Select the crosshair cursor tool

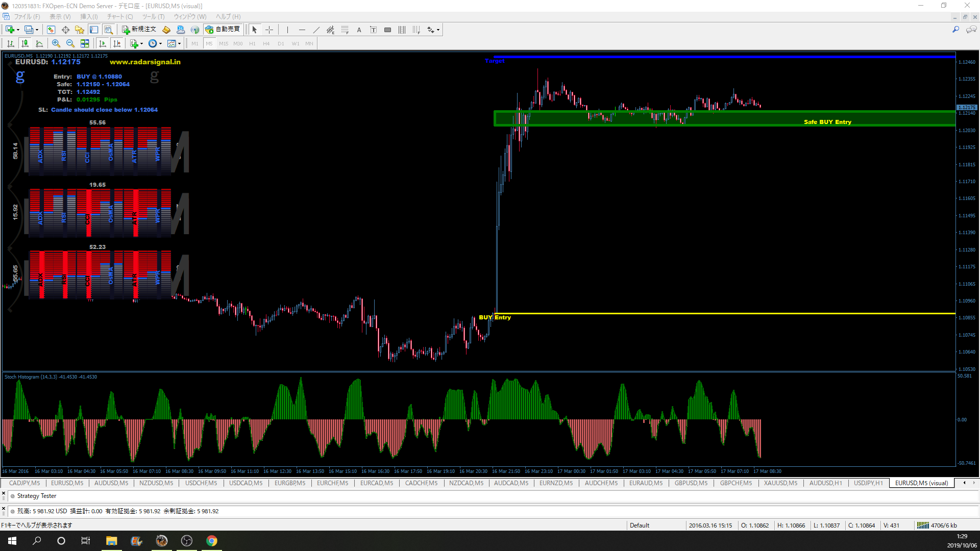[269, 30]
